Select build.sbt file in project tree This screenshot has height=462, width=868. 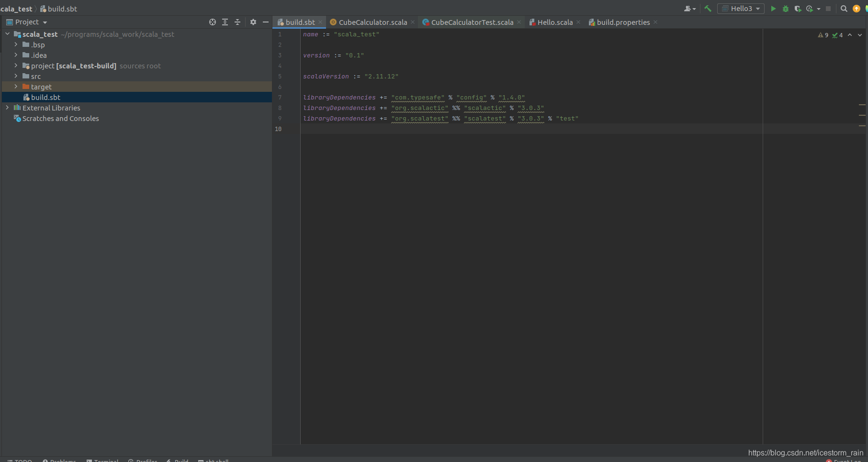(137, 98)
